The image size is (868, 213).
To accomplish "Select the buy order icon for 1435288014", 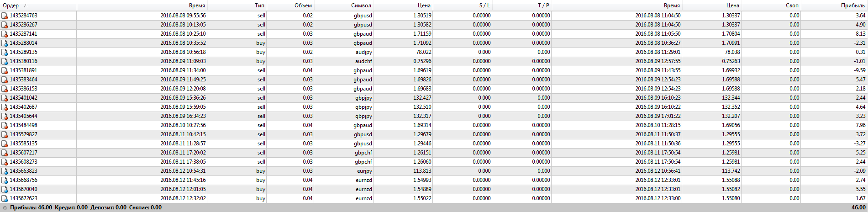I will click(x=5, y=43).
